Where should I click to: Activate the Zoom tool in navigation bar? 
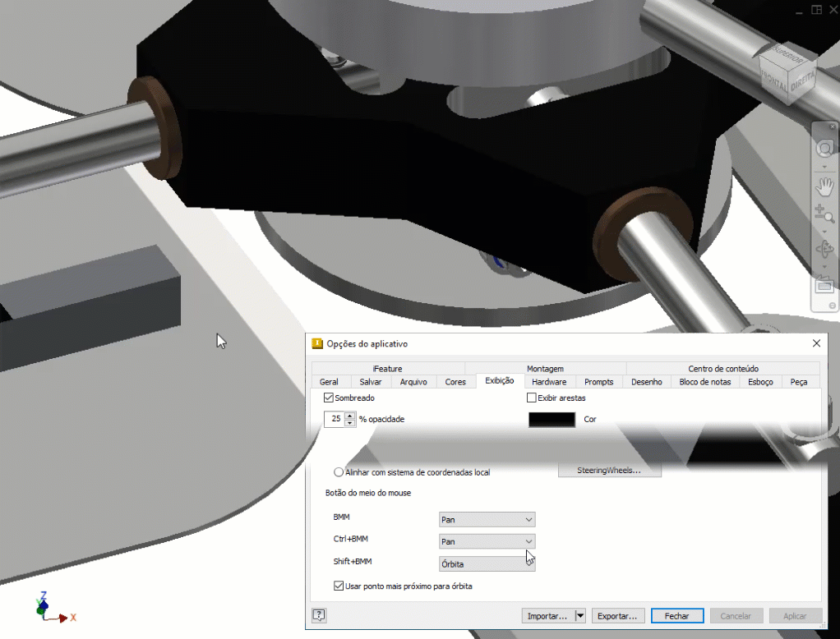click(x=825, y=214)
